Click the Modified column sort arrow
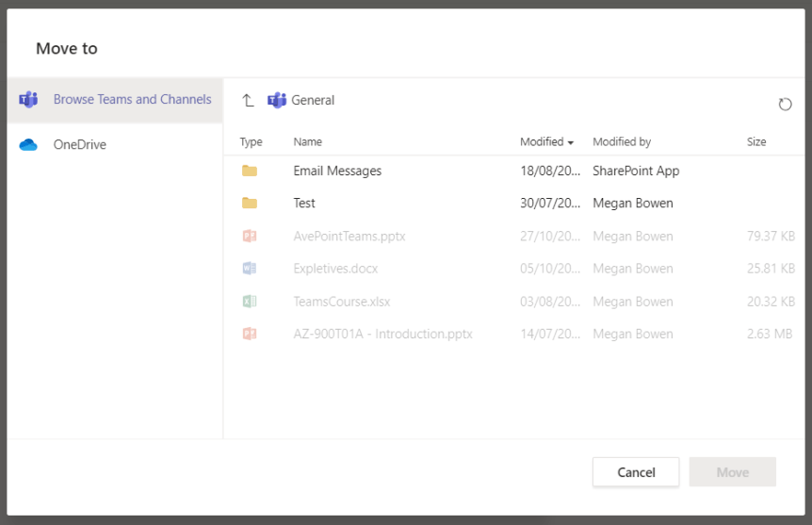 point(571,142)
